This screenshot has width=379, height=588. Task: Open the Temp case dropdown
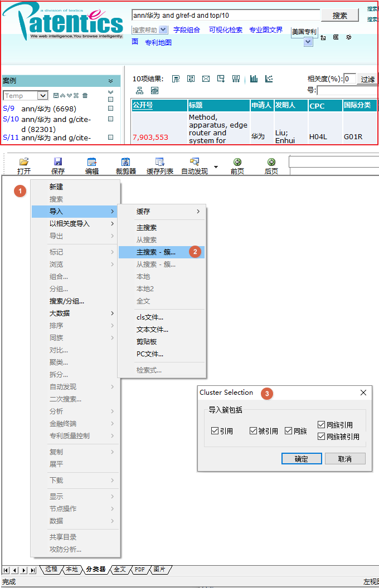coord(42,96)
